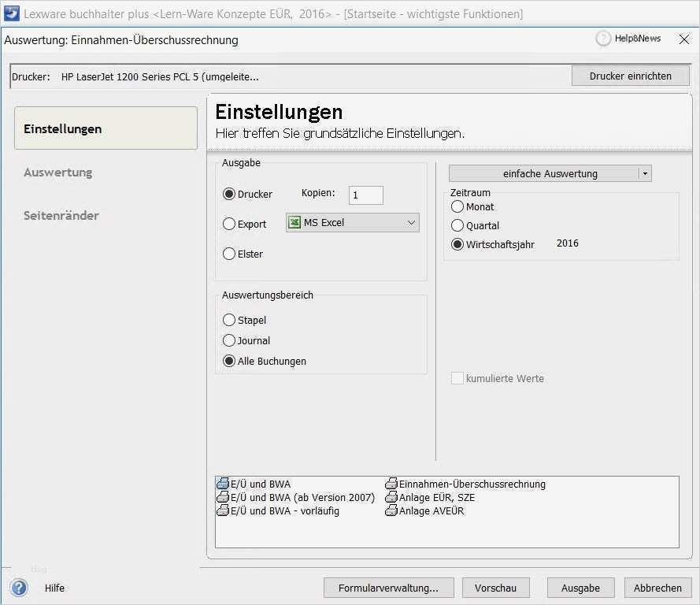Choose Drucker output option
700x605 pixels.
(x=229, y=194)
